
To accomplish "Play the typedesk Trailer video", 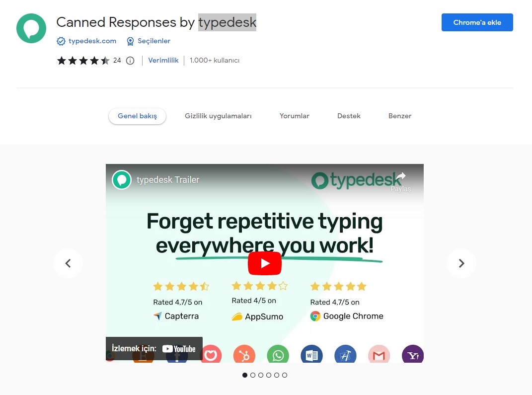I will 265,263.
